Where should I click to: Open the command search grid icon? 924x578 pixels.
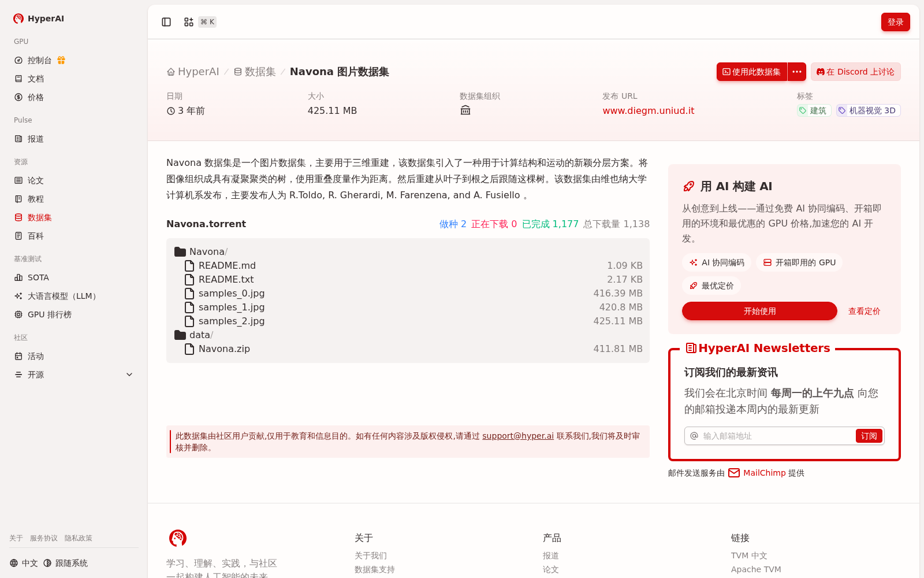189,22
